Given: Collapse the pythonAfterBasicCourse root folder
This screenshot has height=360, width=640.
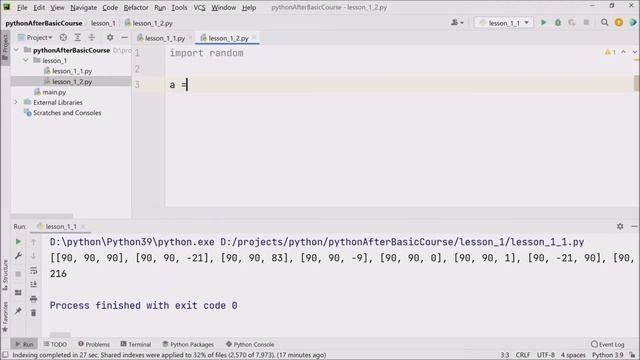Looking at the screenshot, I should (16, 50).
